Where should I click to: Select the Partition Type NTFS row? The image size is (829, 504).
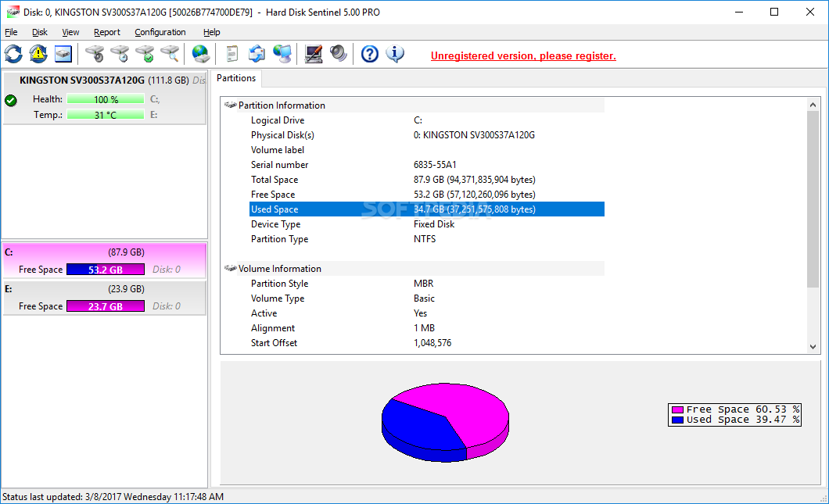click(427, 239)
